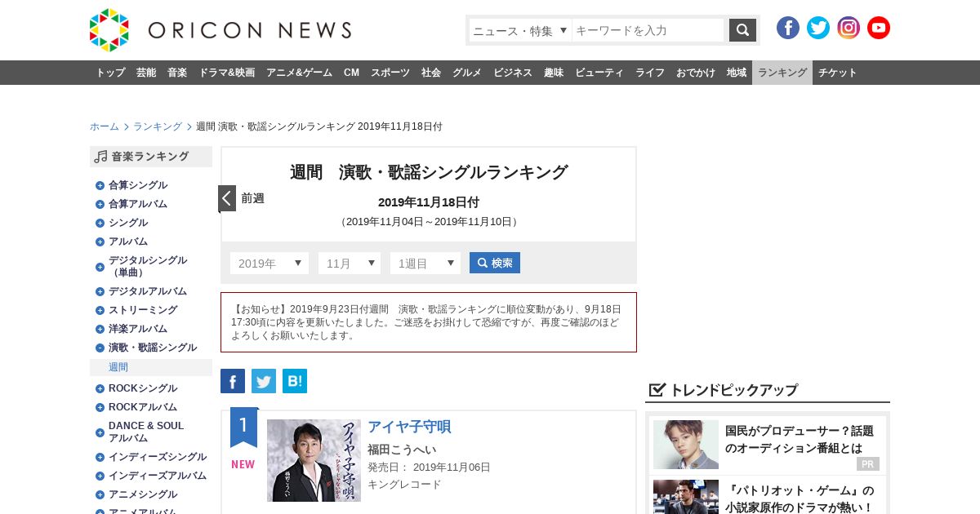Open the アイヤ子守唄 song title link
This screenshot has width=980, height=514.
409,427
